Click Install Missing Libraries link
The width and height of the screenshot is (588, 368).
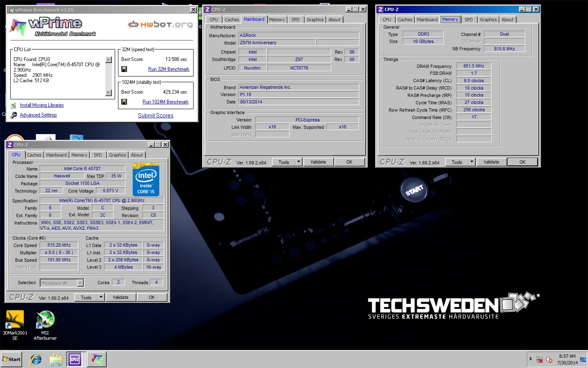[42, 105]
